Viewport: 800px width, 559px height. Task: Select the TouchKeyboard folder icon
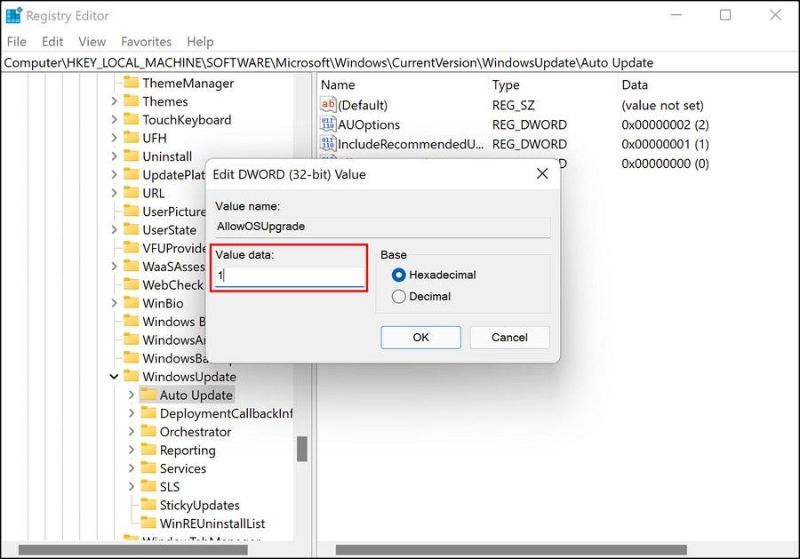pyautogui.click(x=130, y=120)
